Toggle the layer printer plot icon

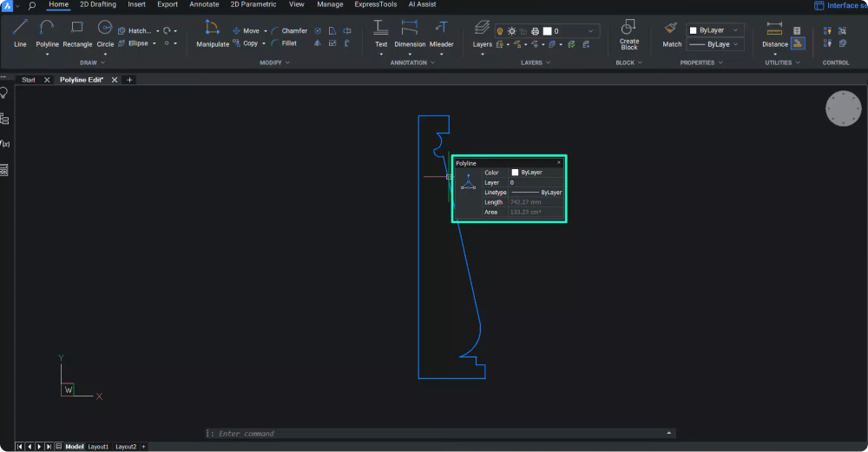tap(535, 31)
